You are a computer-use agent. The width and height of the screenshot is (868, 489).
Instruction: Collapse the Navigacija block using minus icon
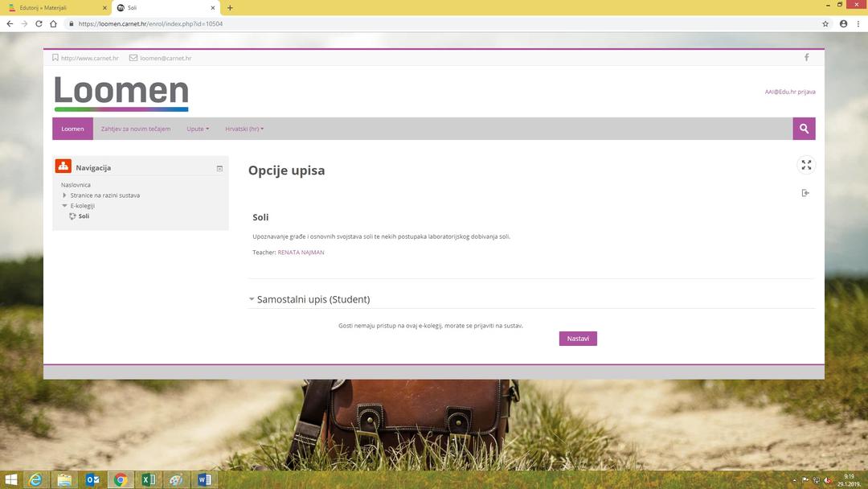(219, 168)
